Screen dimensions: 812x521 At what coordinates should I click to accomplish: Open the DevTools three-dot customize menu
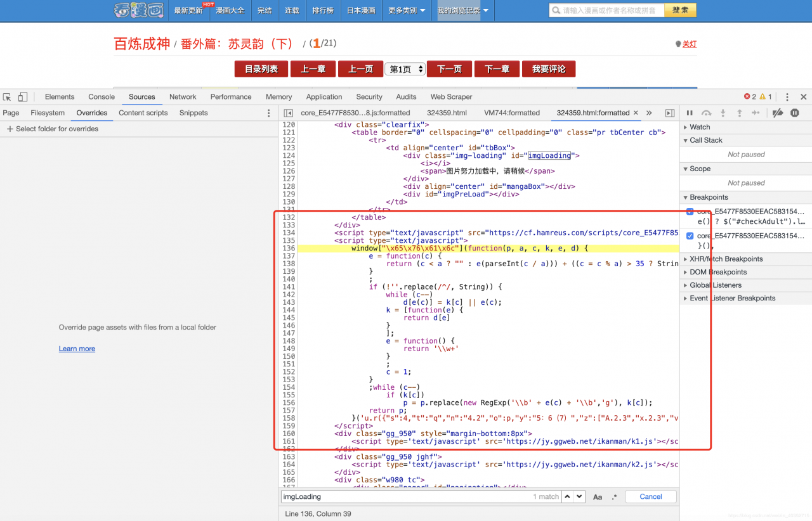787,97
